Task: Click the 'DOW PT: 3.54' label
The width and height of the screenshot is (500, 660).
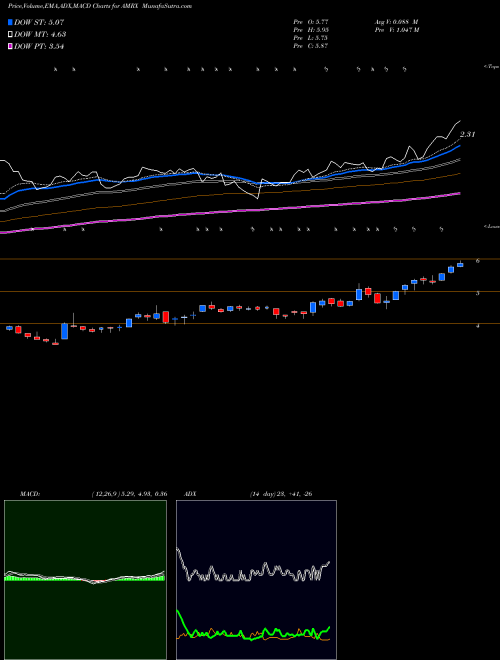Action: click(x=39, y=47)
